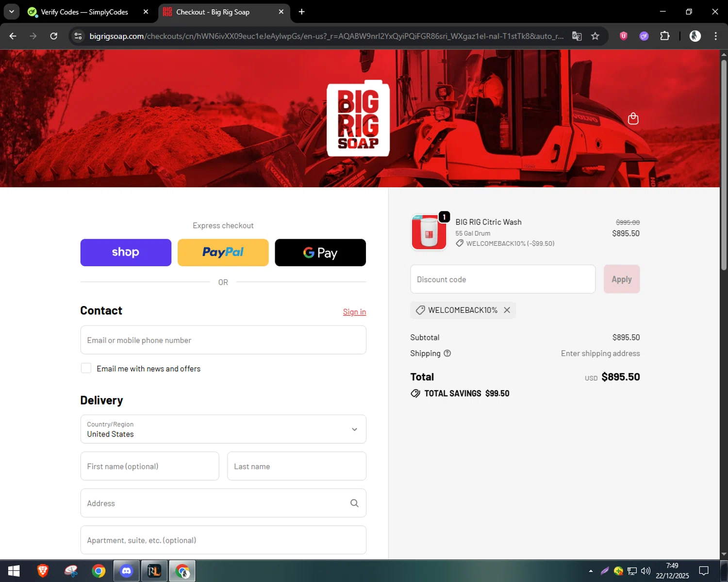Image resolution: width=728 pixels, height=582 pixels.
Task: Click the Citric Wash product thumbnail
Action: coord(429,232)
